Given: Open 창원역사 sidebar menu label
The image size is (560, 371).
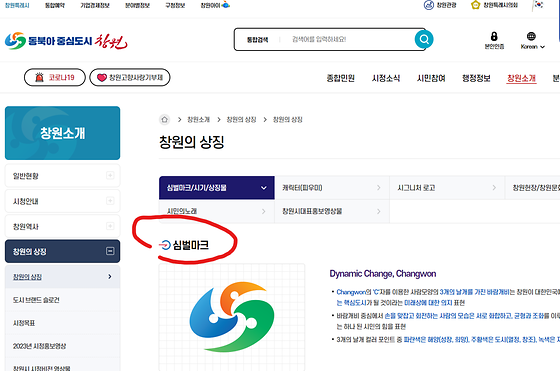Looking at the screenshot, I should point(25,226).
